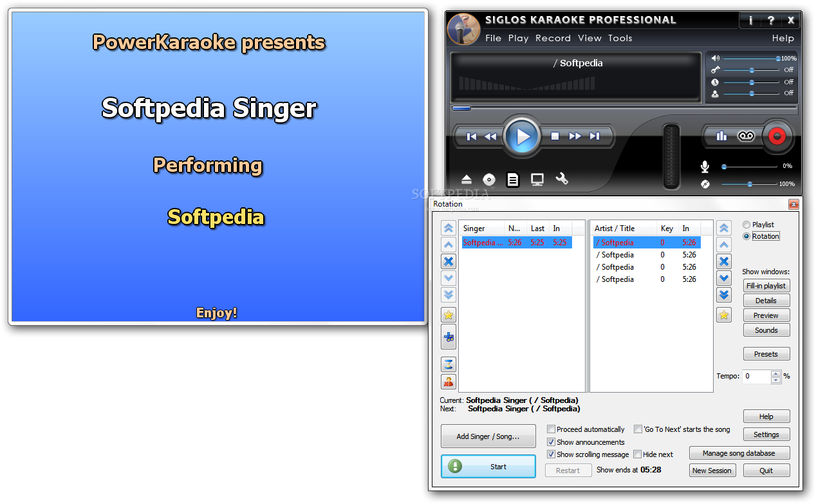Open the Tools menu
The image size is (816, 504).
point(620,38)
